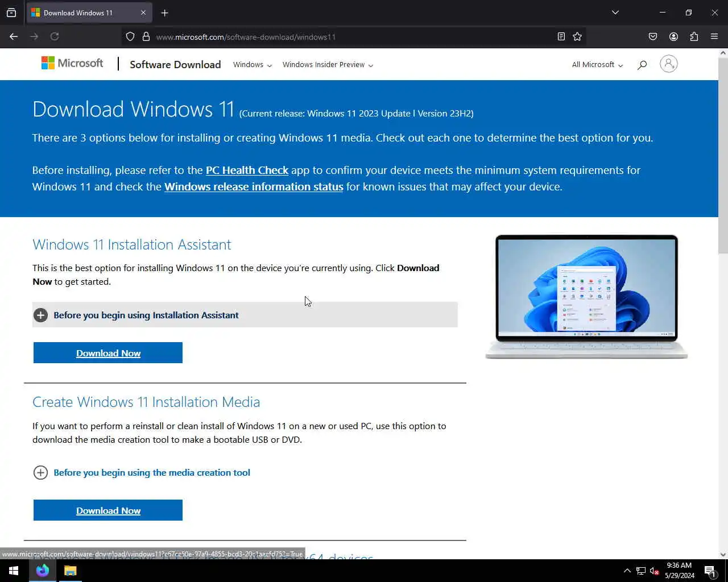This screenshot has width=728, height=582.
Task: Open File Explorer from taskbar
Action: (70, 571)
